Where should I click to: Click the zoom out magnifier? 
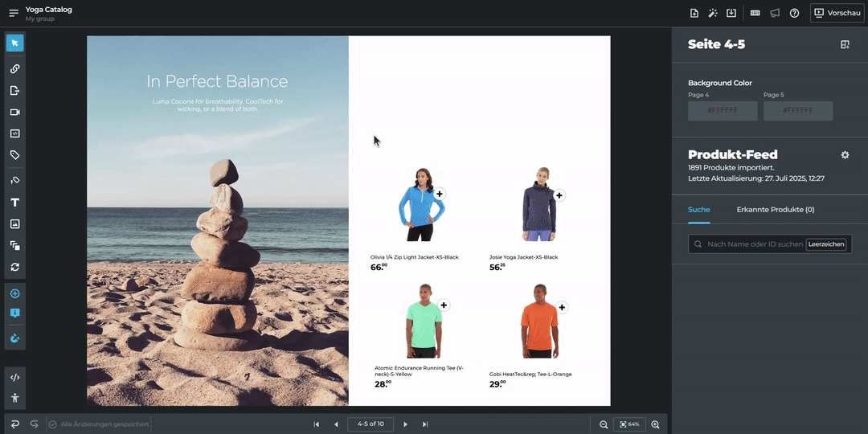(604, 424)
